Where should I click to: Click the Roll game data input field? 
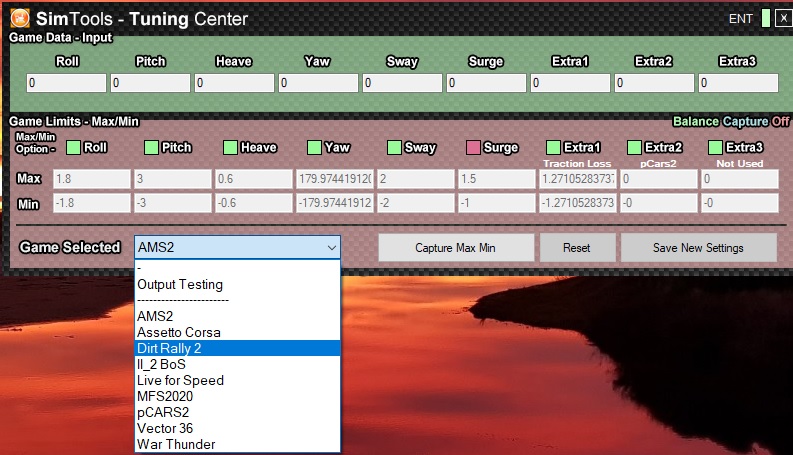[66, 83]
